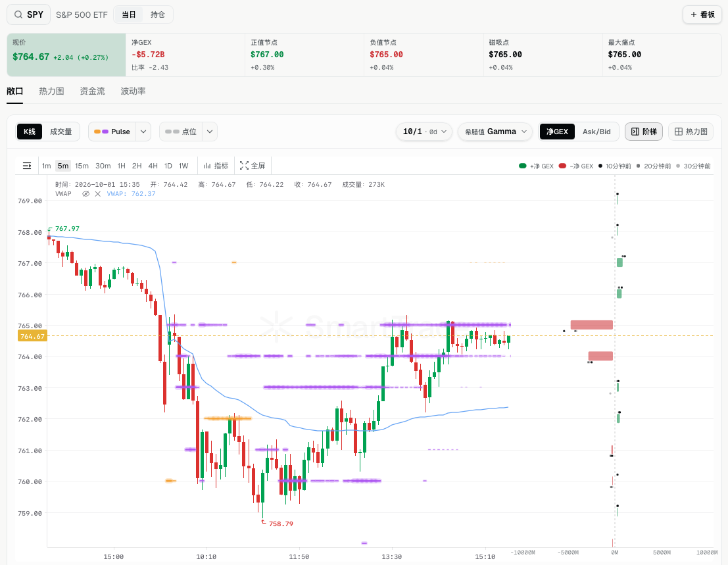Switch to the 资金流 tab
Screen dimensions: 728x565
(92, 91)
